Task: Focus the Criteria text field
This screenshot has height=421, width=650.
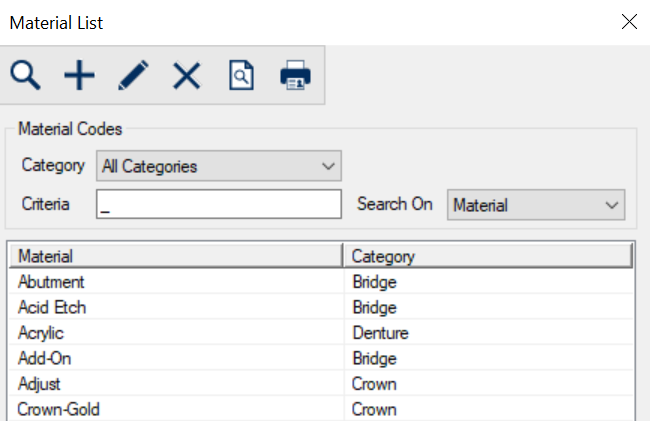Action: (x=219, y=205)
